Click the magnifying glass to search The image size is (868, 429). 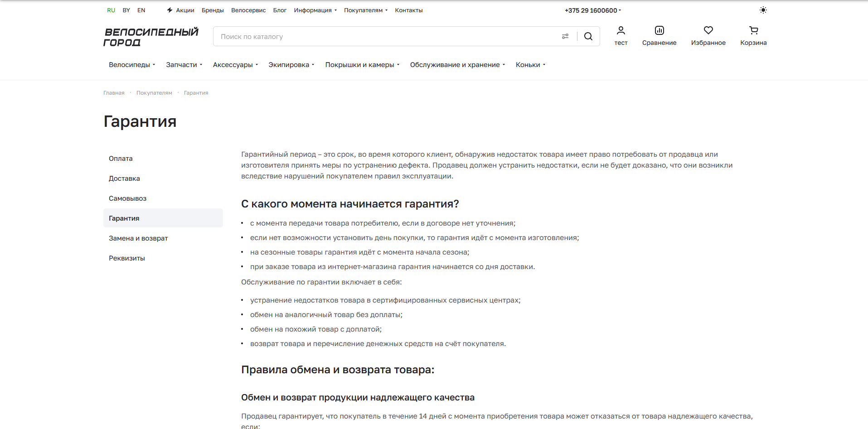[x=588, y=36]
